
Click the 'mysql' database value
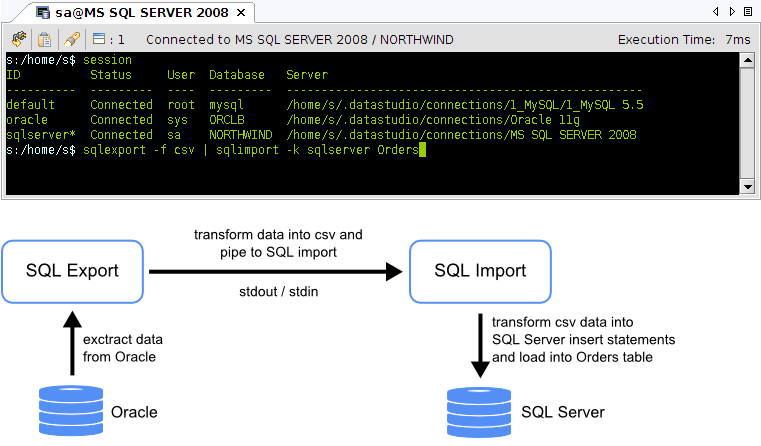coord(226,105)
